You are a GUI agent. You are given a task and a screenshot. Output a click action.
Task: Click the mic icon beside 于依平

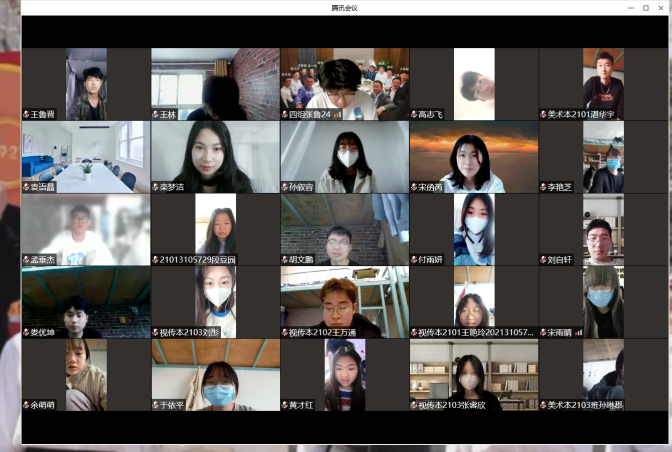point(156,405)
